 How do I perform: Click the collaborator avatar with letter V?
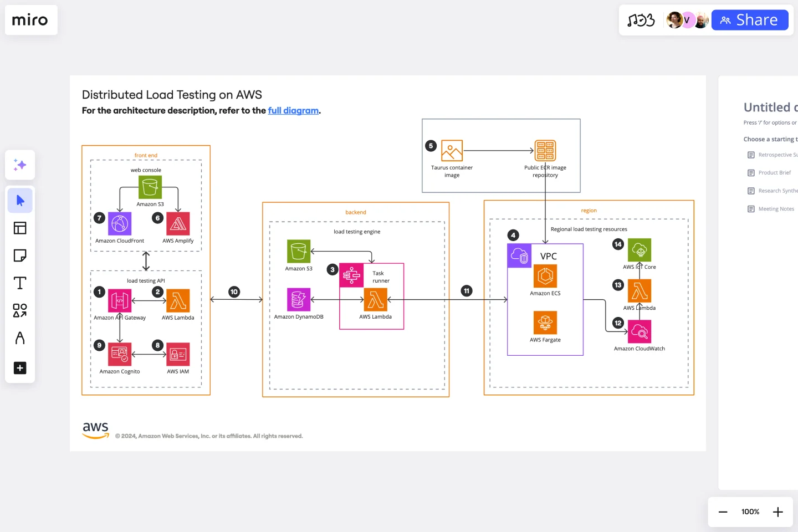pos(687,21)
